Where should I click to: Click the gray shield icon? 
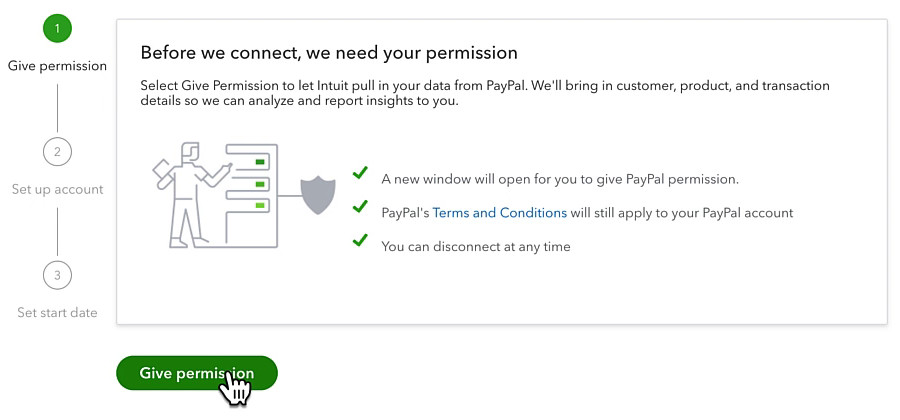point(318,196)
